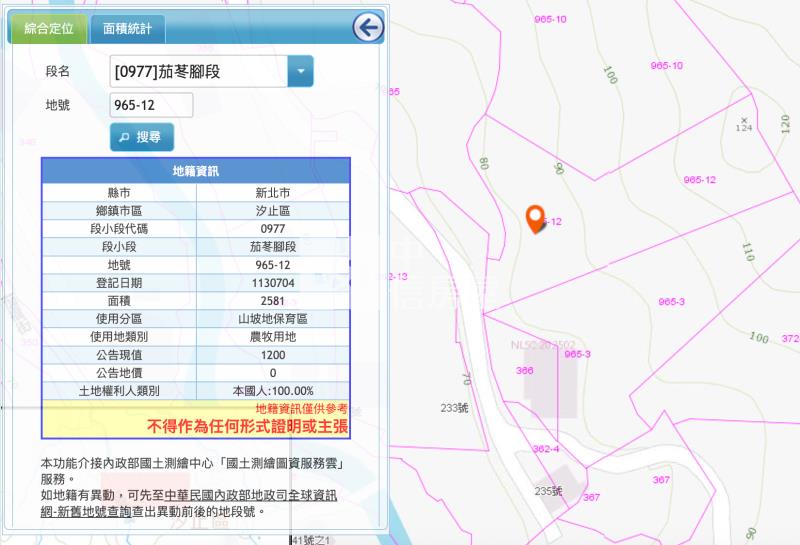
Task: Expand the 段名 dropdown arrow
Action: click(300, 71)
